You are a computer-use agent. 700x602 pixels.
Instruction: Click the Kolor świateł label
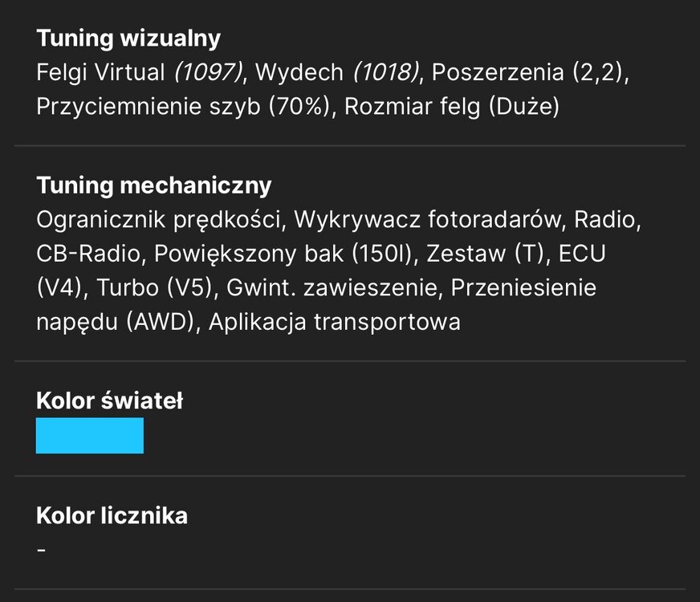110,401
